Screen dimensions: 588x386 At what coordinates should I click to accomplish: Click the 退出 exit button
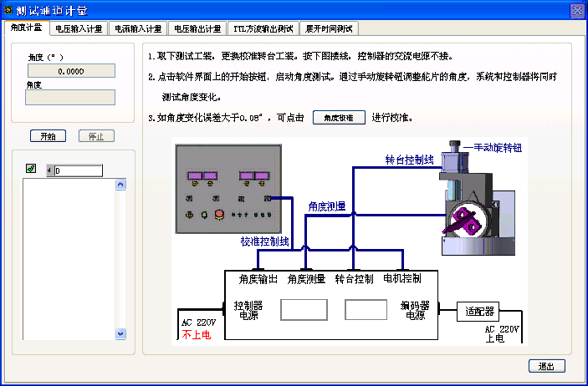tap(546, 366)
